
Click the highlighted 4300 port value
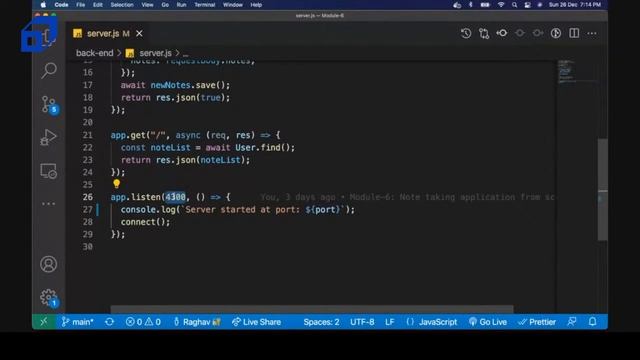[175, 197]
